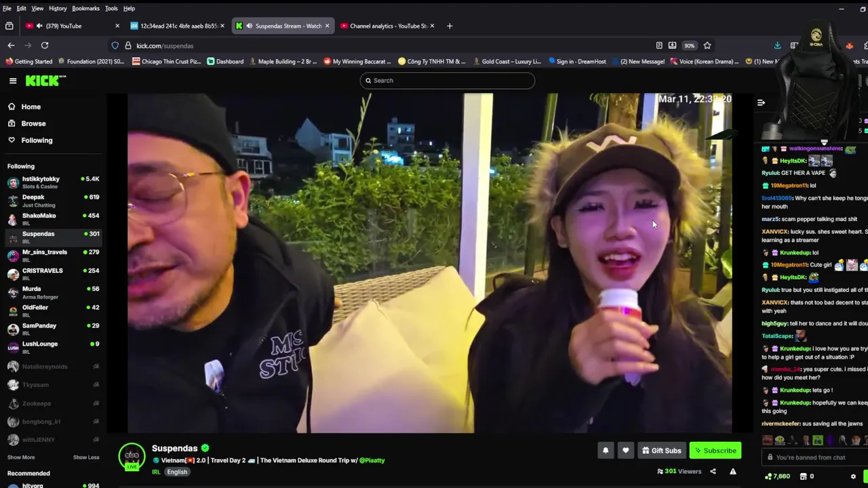Click the @Piaatty mention link
Image resolution: width=868 pixels, height=488 pixels.
point(372,461)
